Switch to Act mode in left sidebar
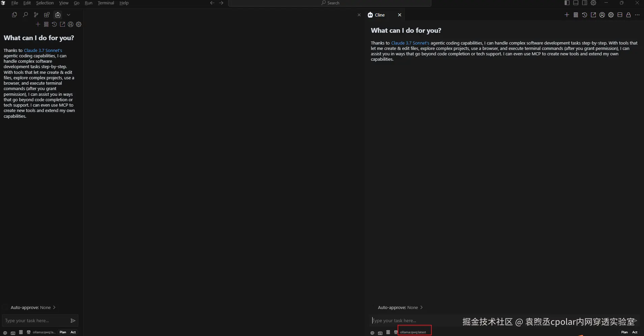Screen dimensions: 644x336 point(73,332)
